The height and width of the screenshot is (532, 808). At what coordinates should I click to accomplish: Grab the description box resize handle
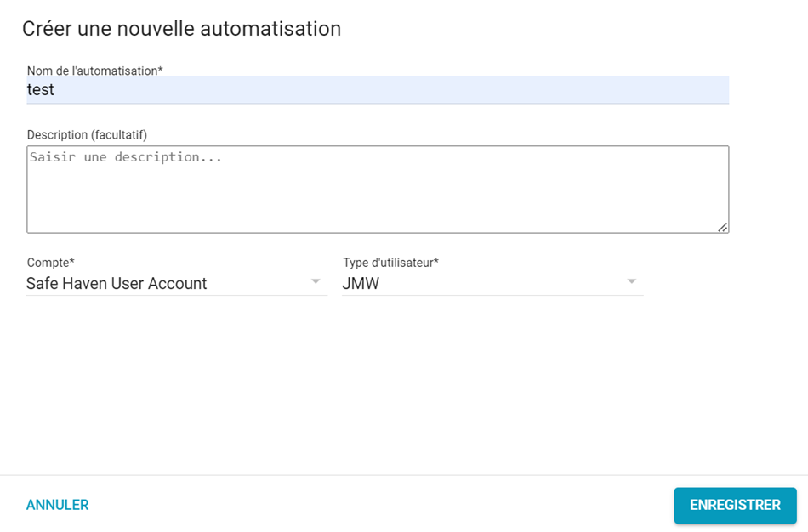(722, 227)
